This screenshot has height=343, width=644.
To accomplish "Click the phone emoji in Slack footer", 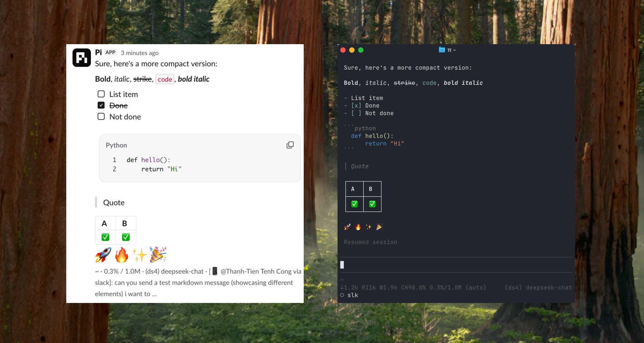I will point(215,271).
